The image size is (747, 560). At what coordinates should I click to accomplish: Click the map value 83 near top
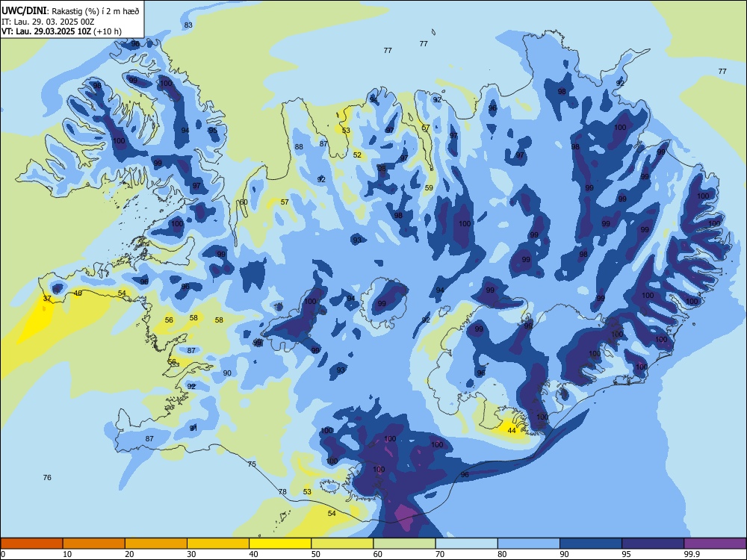(189, 25)
